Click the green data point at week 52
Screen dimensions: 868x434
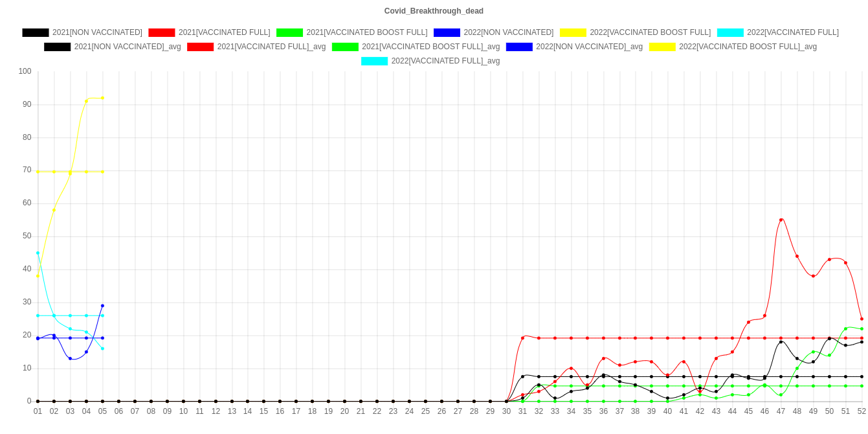tap(862, 329)
